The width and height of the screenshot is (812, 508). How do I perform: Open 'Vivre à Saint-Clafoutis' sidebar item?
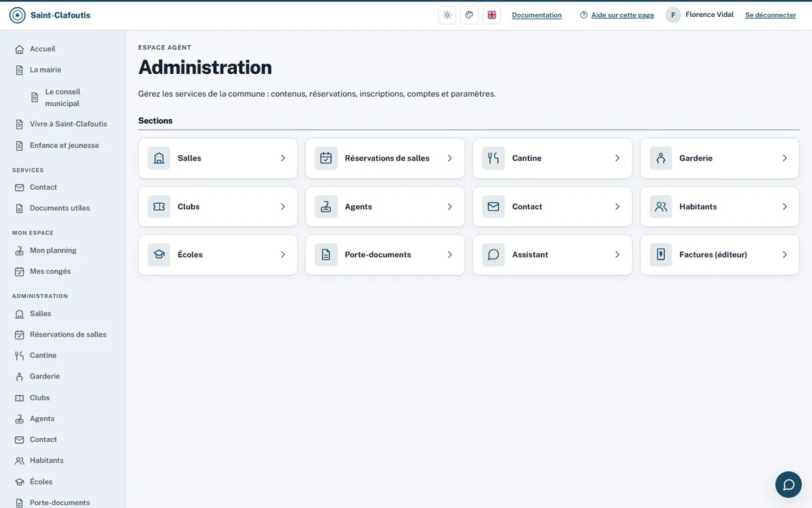click(62, 124)
